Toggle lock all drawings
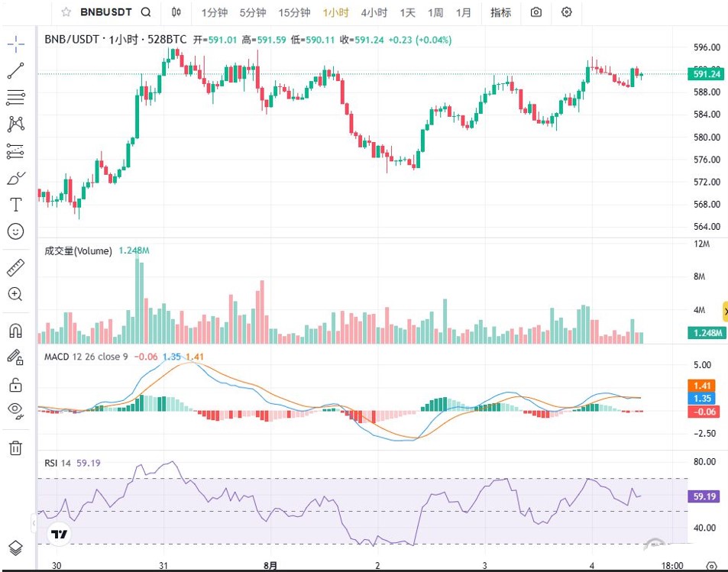Image resolution: width=728 pixels, height=572 pixels. click(x=15, y=385)
